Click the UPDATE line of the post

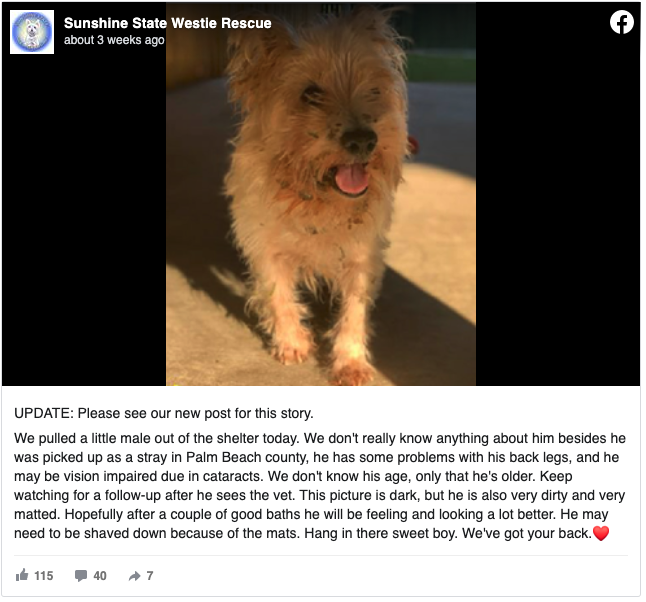[x=164, y=413]
